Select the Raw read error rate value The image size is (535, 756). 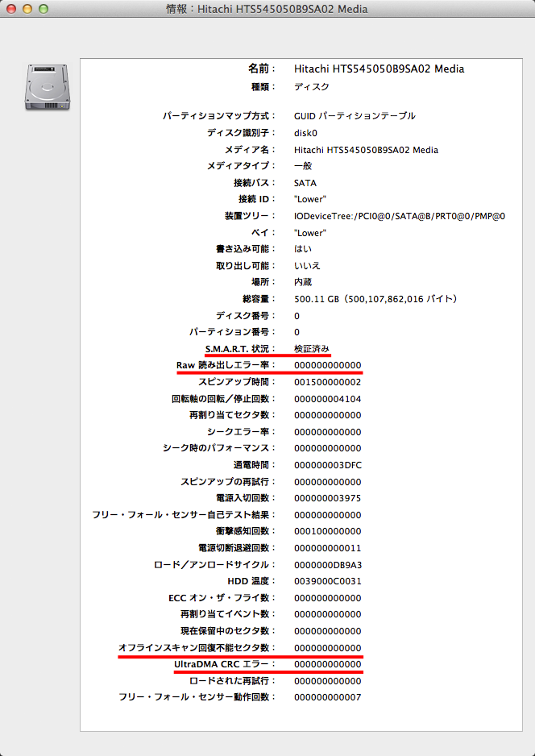point(328,365)
